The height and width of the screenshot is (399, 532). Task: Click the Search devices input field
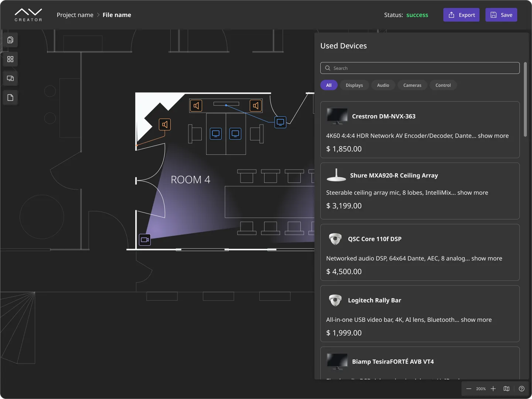click(x=420, y=68)
